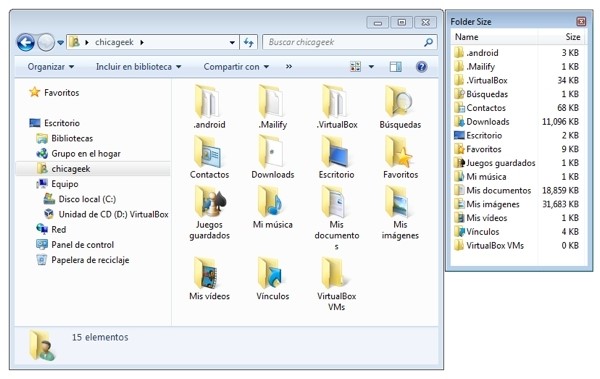Click the Back navigation arrow
The width and height of the screenshot is (600, 379).
coord(26,42)
